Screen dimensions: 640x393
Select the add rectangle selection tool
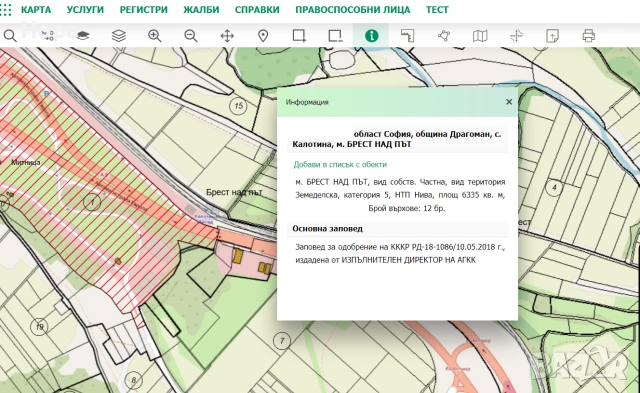[x=299, y=36]
